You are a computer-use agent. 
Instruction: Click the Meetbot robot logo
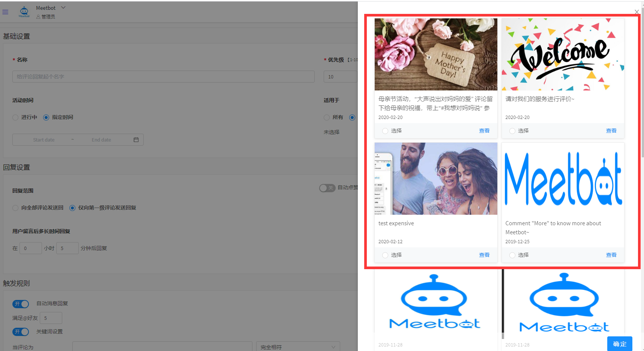(24, 12)
